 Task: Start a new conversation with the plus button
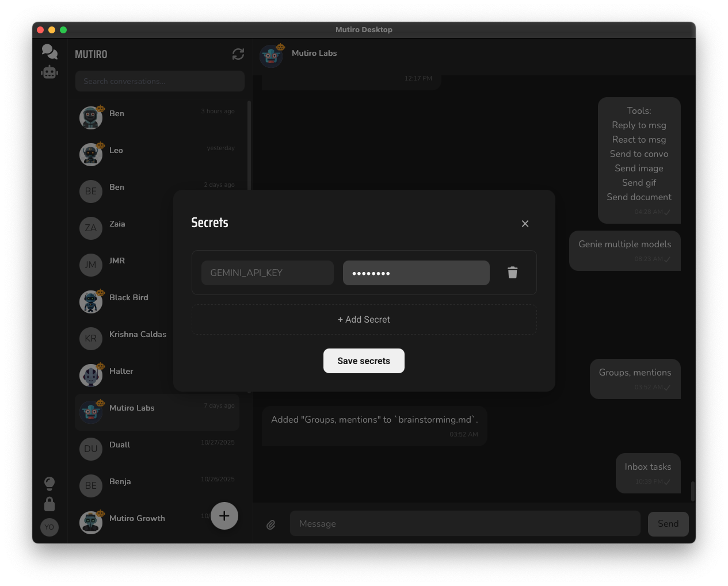click(224, 516)
